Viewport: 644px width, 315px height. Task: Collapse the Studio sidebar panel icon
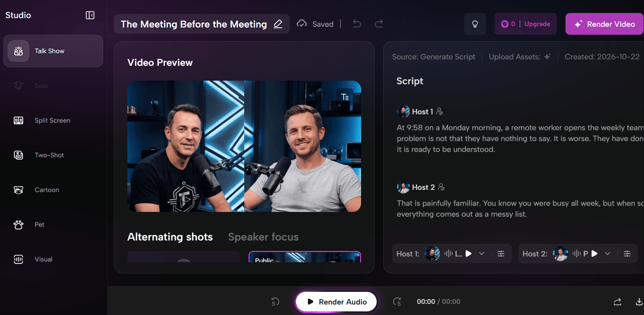(x=90, y=15)
